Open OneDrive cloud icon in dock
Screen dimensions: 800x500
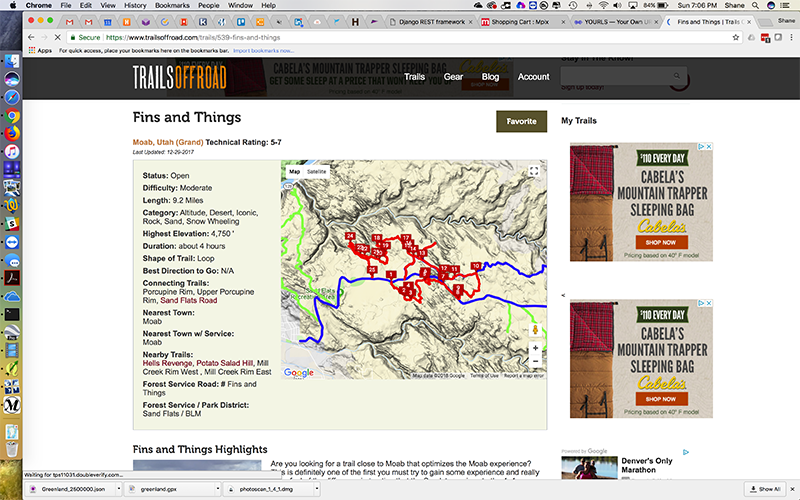[12, 296]
